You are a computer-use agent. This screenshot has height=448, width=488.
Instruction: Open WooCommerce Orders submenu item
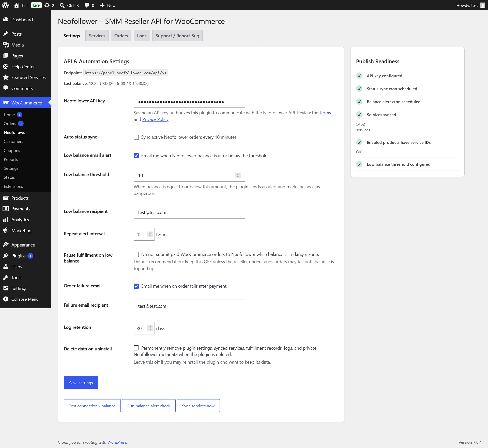tap(10, 123)
